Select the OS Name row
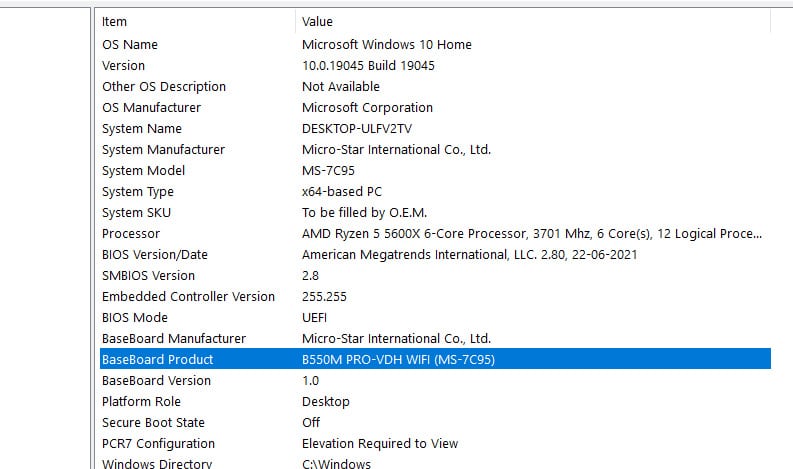This screenshot has width=793, height=469. pyautogui.click(x=130, y=44)
